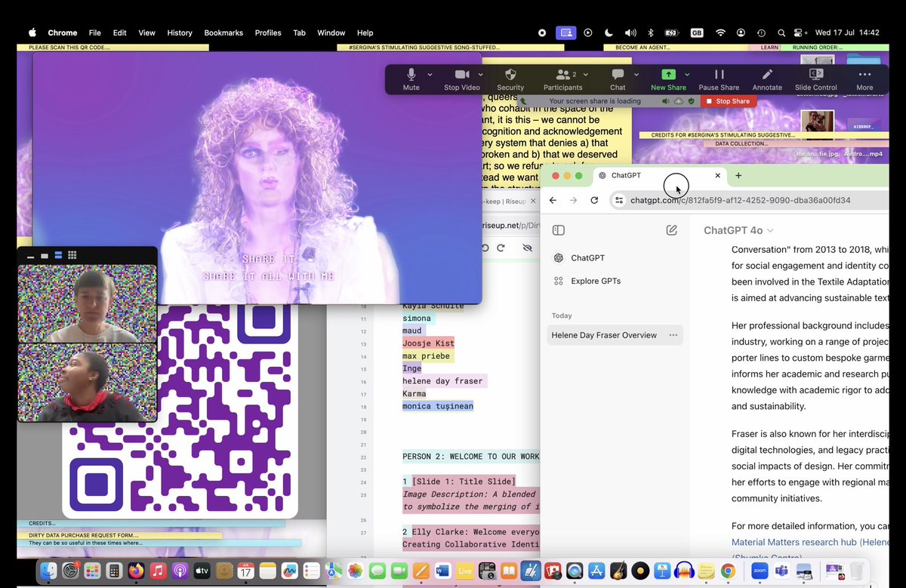Start a New Share in Zoom
The image size is (906, 588).
pos(668,79)
